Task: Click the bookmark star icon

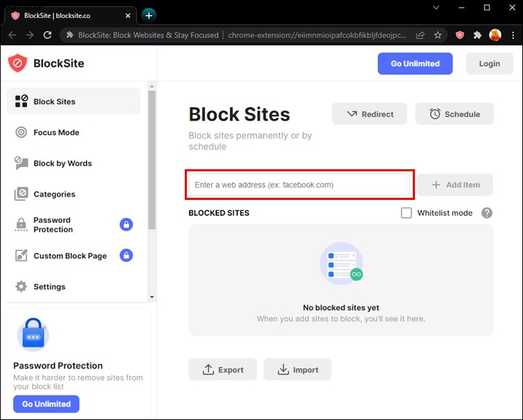Action: [438, 35]
